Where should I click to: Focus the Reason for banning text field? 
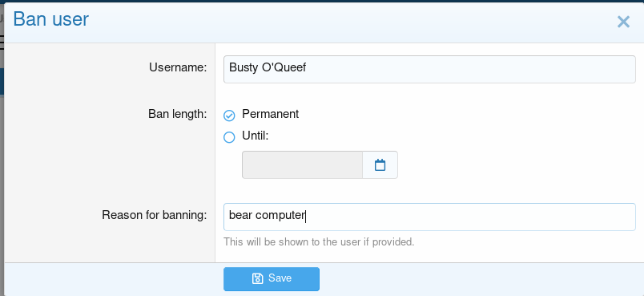coord(429,217)
